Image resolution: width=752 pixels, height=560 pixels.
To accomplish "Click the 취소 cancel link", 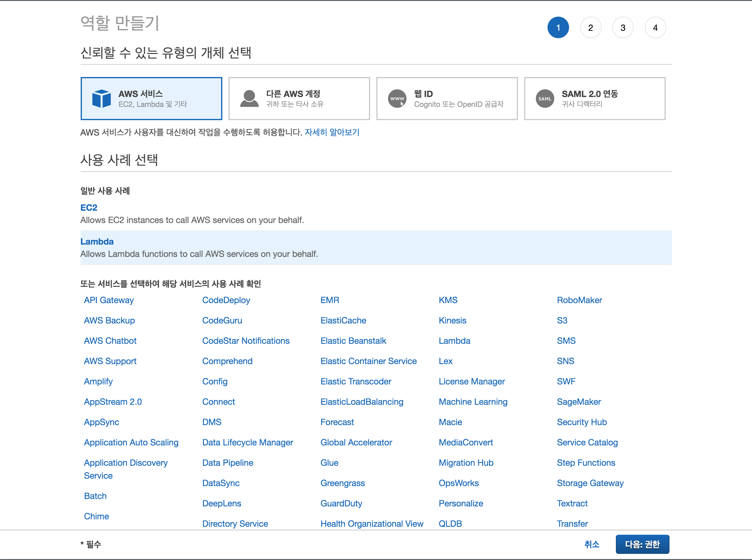I will (x=591, y=544).
